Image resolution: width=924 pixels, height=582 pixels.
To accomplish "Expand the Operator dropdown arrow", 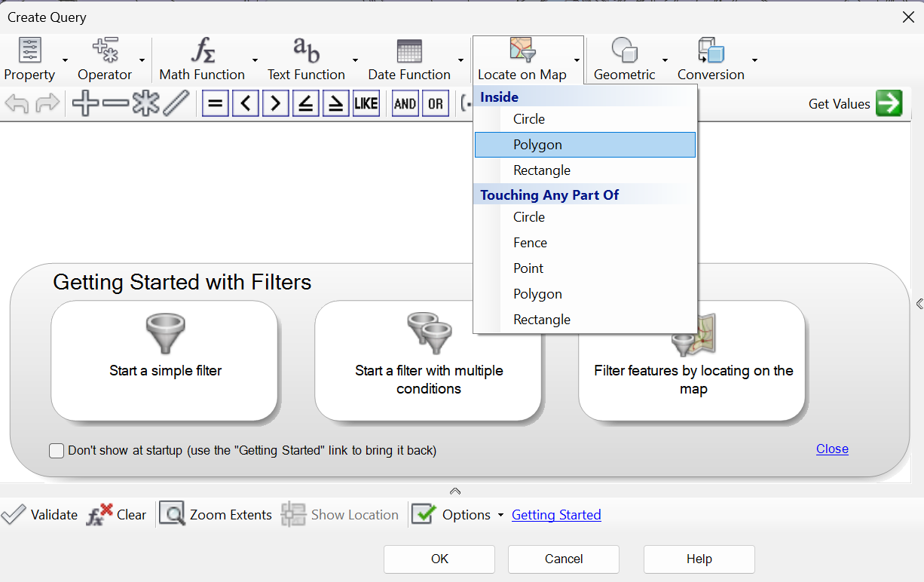I will (142, 60).
